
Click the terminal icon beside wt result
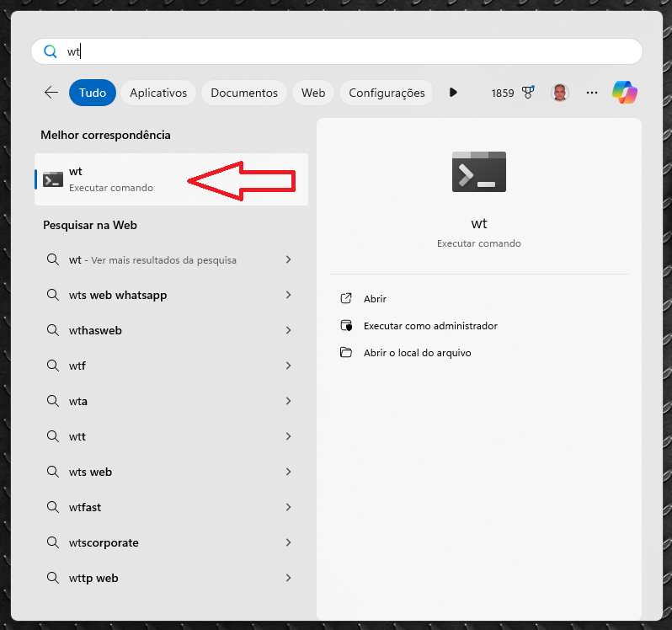pyautogui.click(x=53, y=179)
